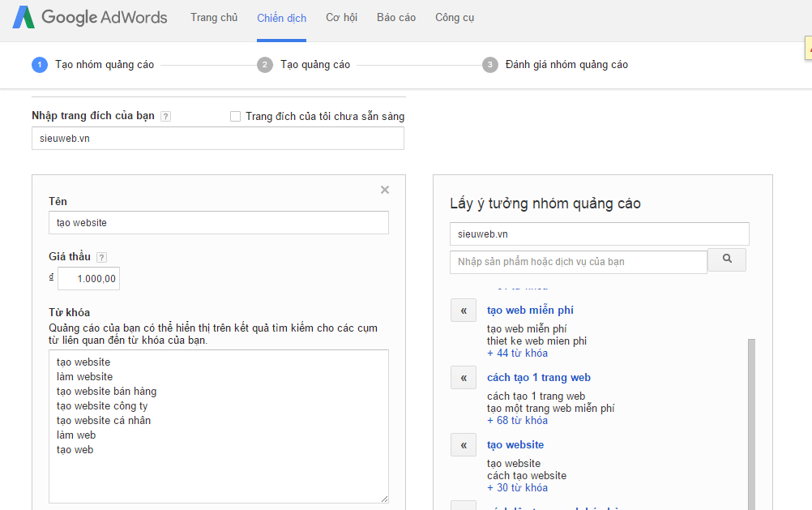Open the Trang chủ tab
This screenshot has width=812, height=510.
pyautogui.click(x=214, y=18)
